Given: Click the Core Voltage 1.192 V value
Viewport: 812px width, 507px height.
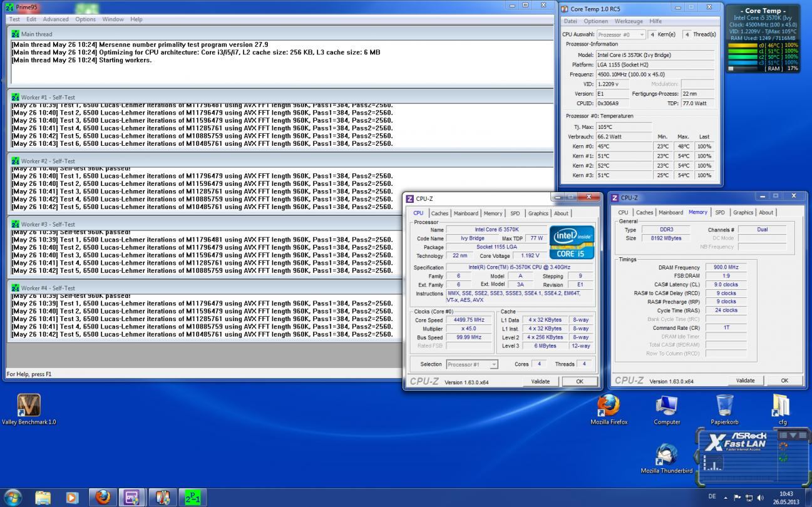Looking at the screenshot, I should click(530, 256).
